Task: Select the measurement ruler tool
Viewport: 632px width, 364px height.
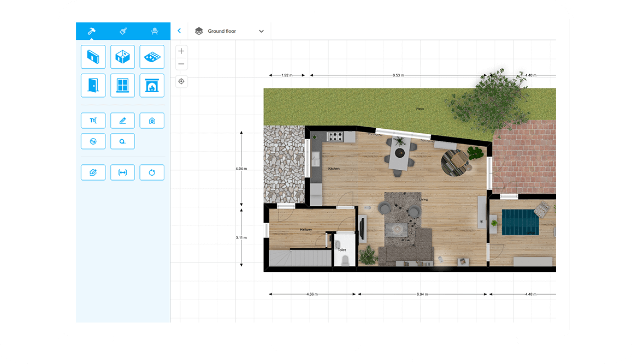Action: [122, 172]
